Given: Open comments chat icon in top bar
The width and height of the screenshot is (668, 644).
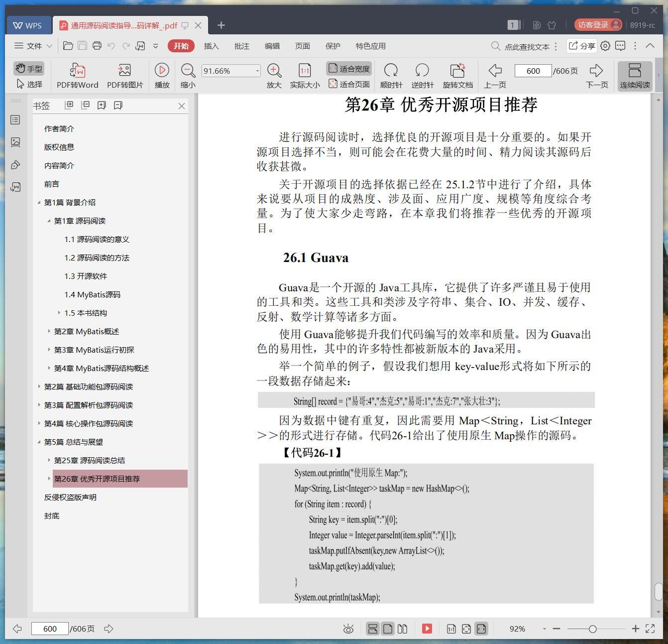Looking at the screenshot, I should pos(620,46).
